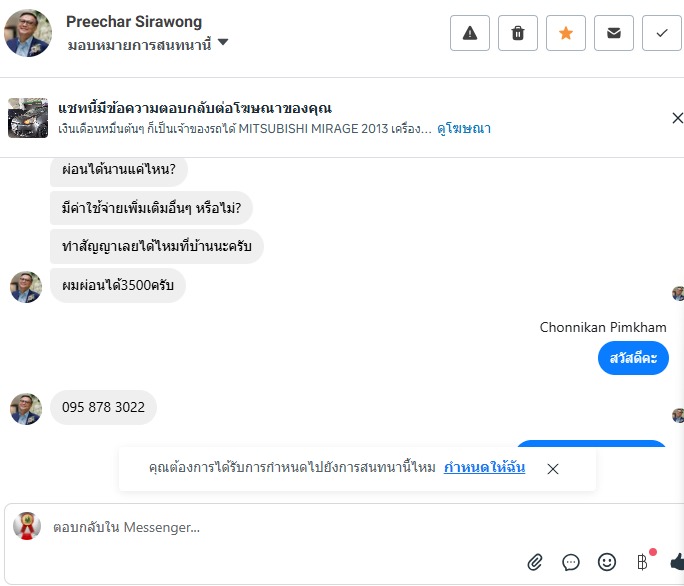Mark conversation done with checkmark icon
The height and width of the screenshot is (586, 684).
pos(661,33)
